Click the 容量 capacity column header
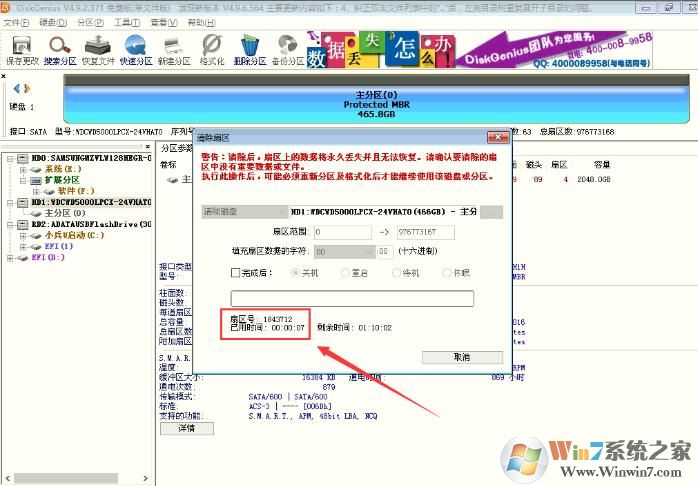698x486 pixels. 601,165
